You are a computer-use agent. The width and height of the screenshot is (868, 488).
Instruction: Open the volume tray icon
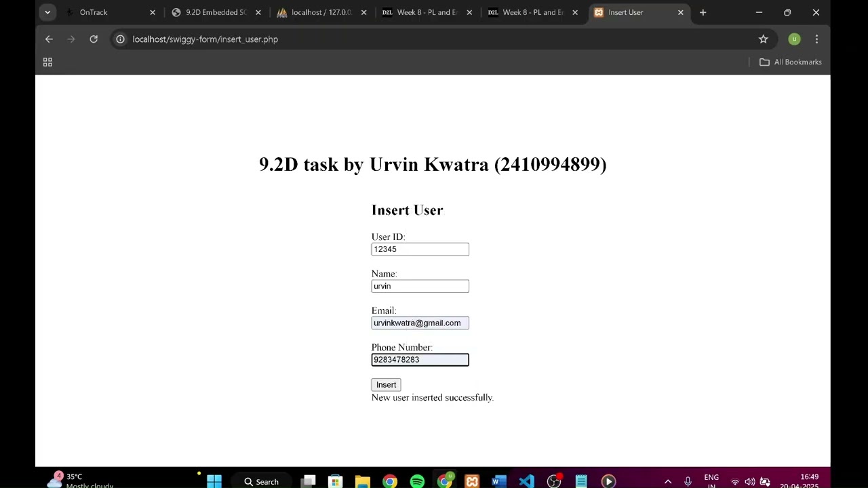(750, 482)
